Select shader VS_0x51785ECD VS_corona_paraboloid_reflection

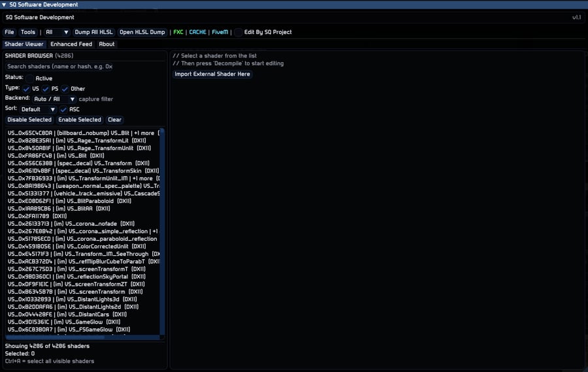(x=83, y=239)
